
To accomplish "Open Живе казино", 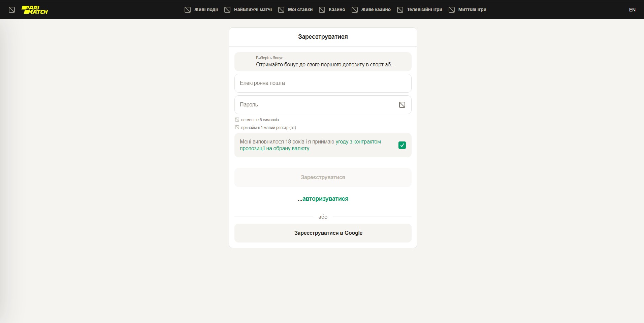I will tap(376, 10).
